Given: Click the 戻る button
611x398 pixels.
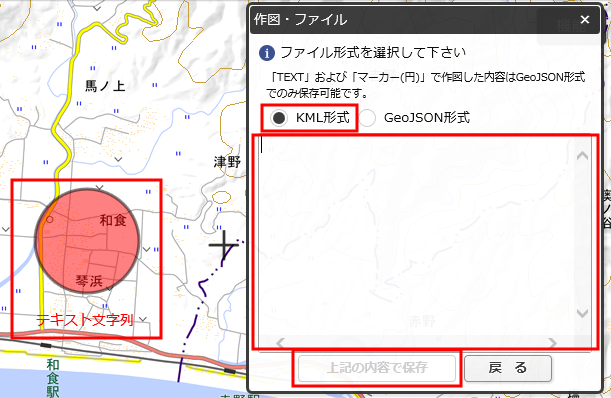Looking at the screenshot, I should point(508,368).
